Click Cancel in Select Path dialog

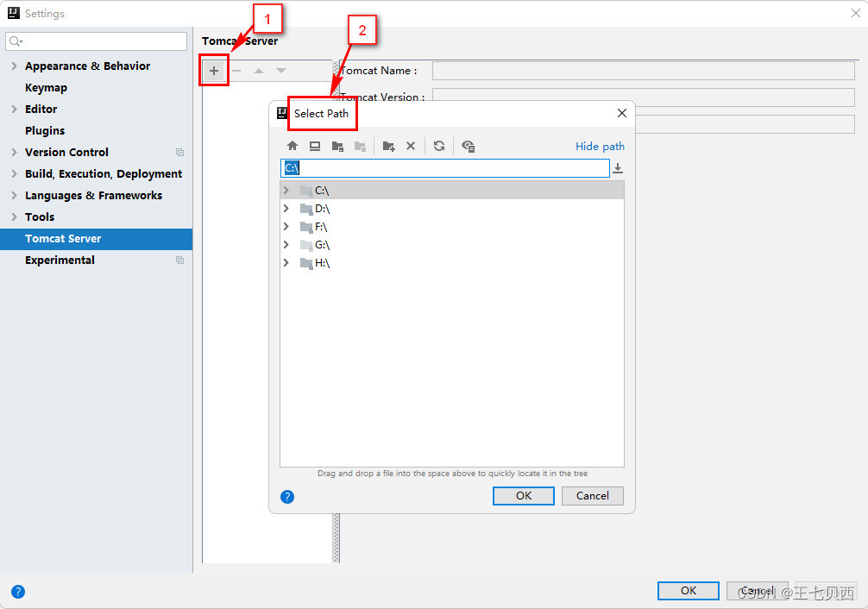(592, 495)
